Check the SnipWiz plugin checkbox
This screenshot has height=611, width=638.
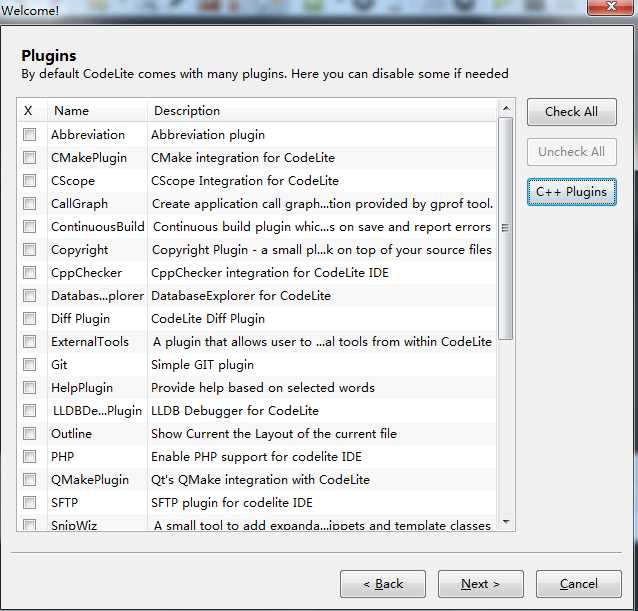pyautogui.click(x=29, y=524)
